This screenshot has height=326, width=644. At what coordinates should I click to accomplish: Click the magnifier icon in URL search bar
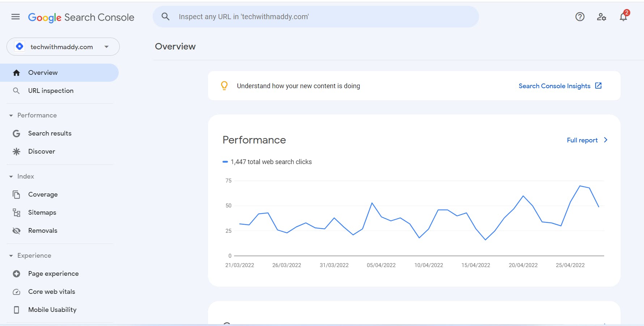coord(165,17)
